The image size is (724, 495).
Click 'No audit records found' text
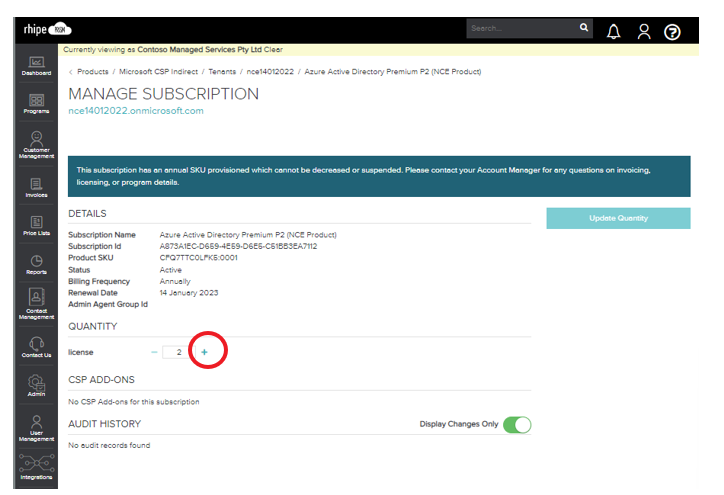coord(109,445)
